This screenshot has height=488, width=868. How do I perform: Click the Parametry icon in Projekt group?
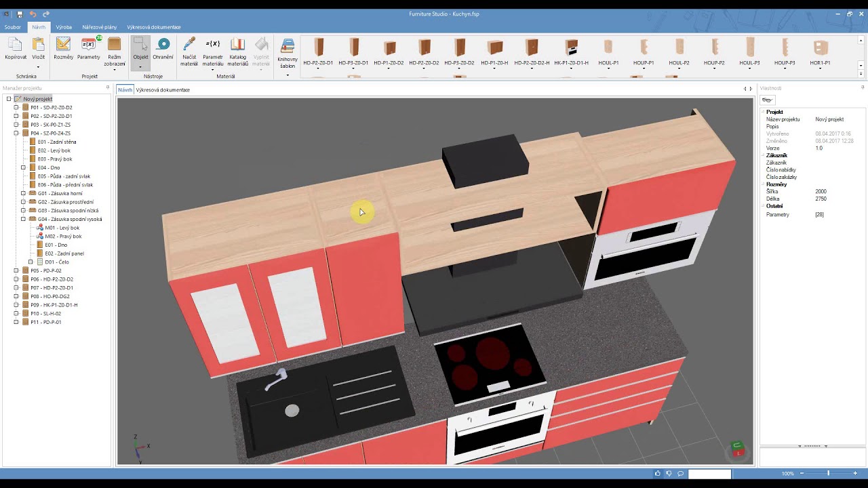88,45
